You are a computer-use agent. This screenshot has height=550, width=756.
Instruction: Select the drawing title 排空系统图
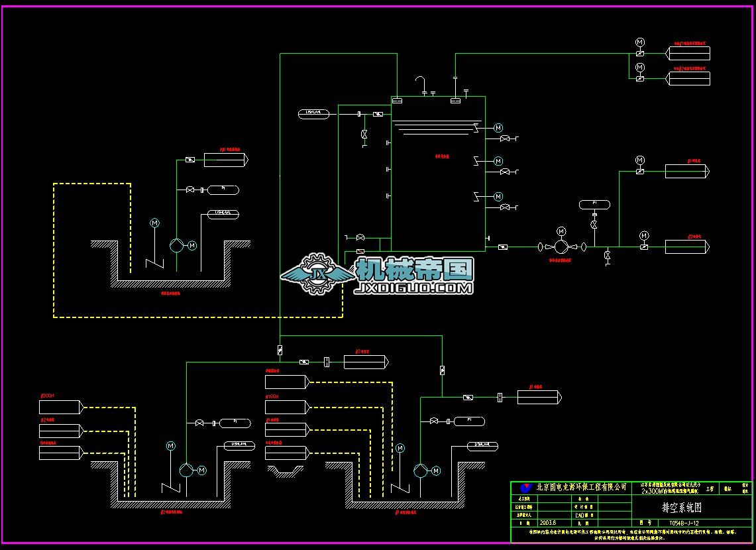pos(681,507)
